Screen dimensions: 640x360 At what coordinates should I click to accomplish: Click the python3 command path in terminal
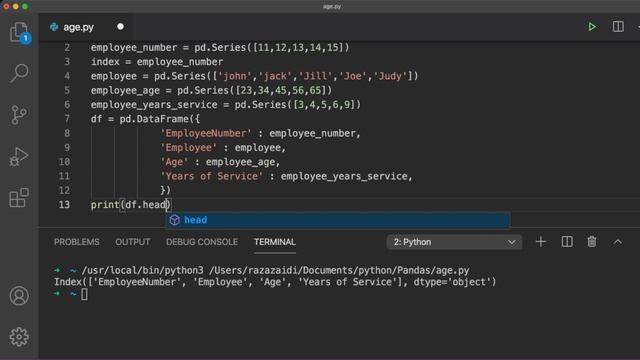click(142, 270)
